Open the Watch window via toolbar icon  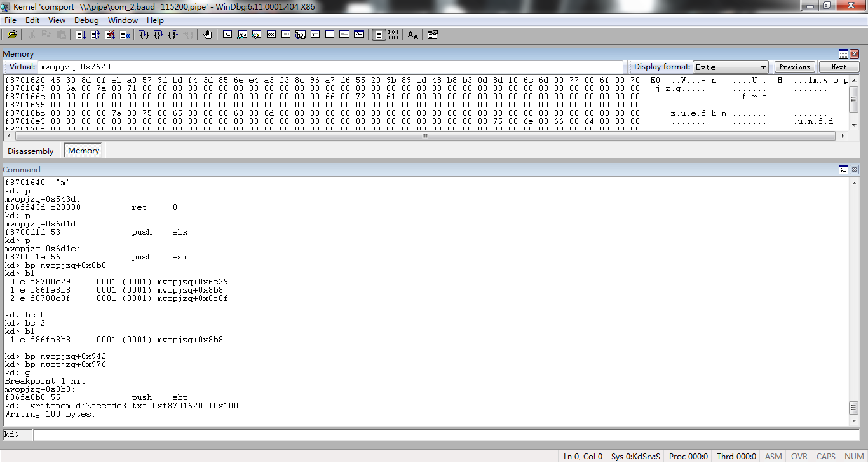click(x=242, y=34)
